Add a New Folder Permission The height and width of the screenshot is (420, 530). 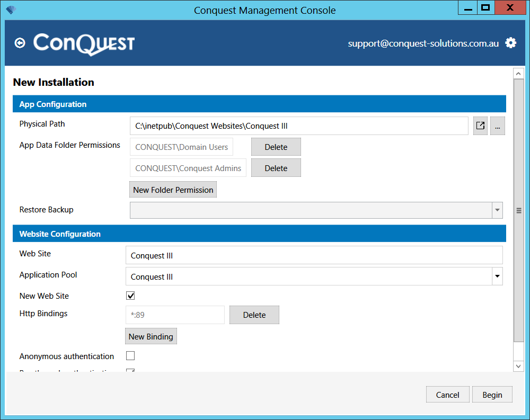tap(173, 190)
